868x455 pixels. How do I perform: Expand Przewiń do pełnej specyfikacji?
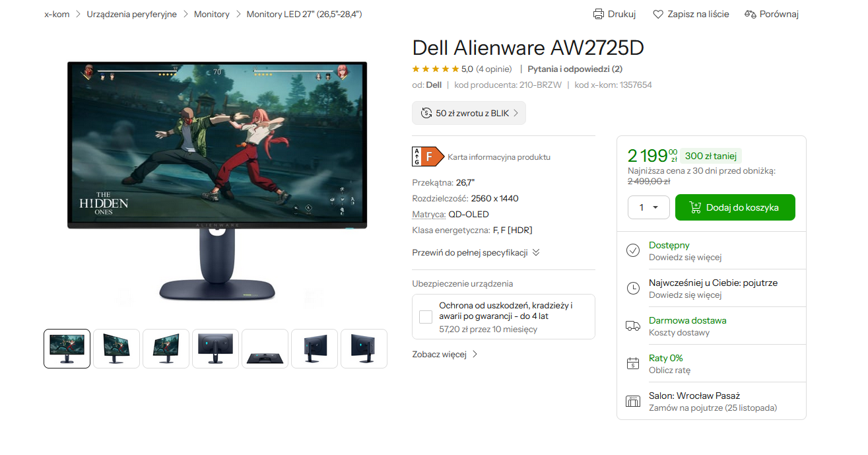point(476,252)
